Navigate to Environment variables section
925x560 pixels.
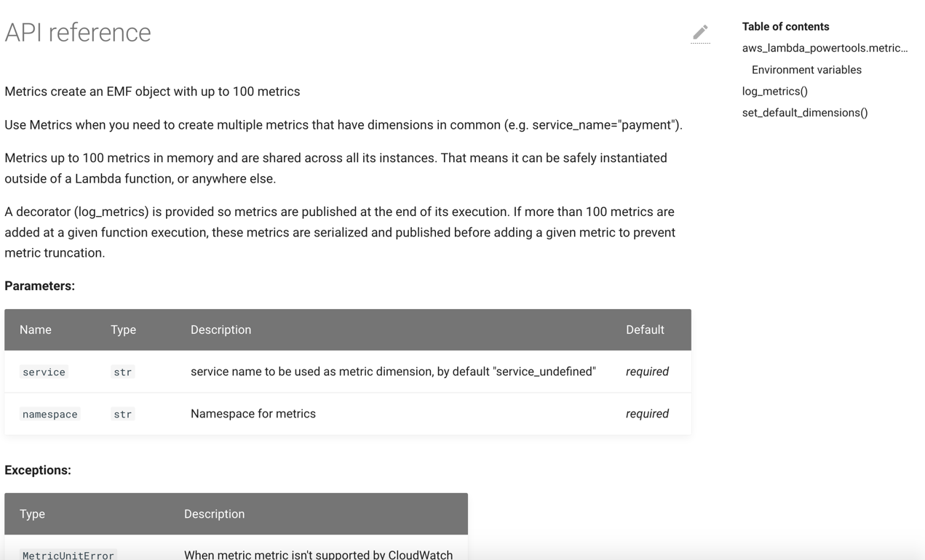tap(806, 70)
